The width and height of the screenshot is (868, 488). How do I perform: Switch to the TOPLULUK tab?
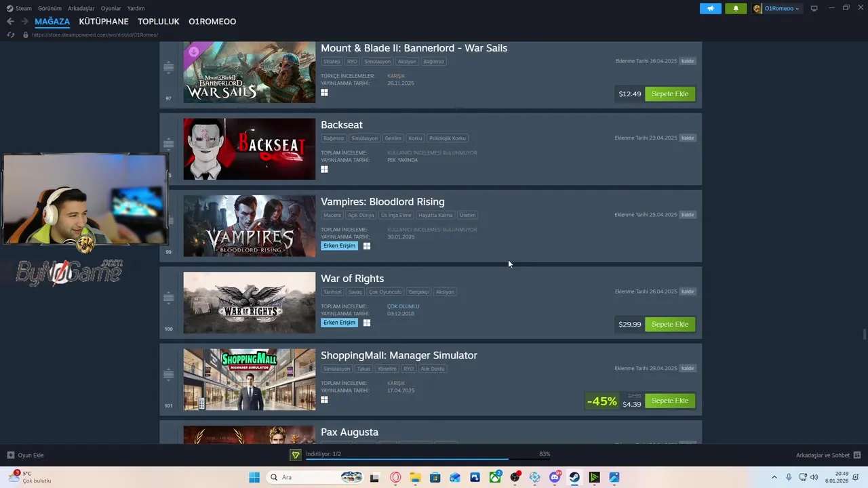tap(159, 22)
